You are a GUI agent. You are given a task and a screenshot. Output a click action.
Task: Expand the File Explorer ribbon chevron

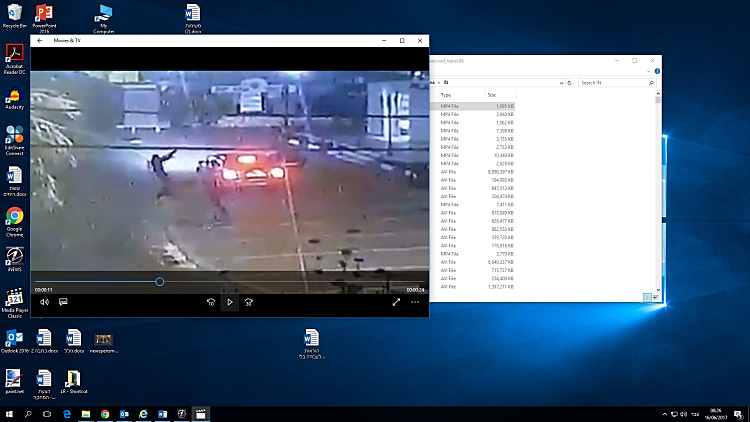[x=648, y=72]
